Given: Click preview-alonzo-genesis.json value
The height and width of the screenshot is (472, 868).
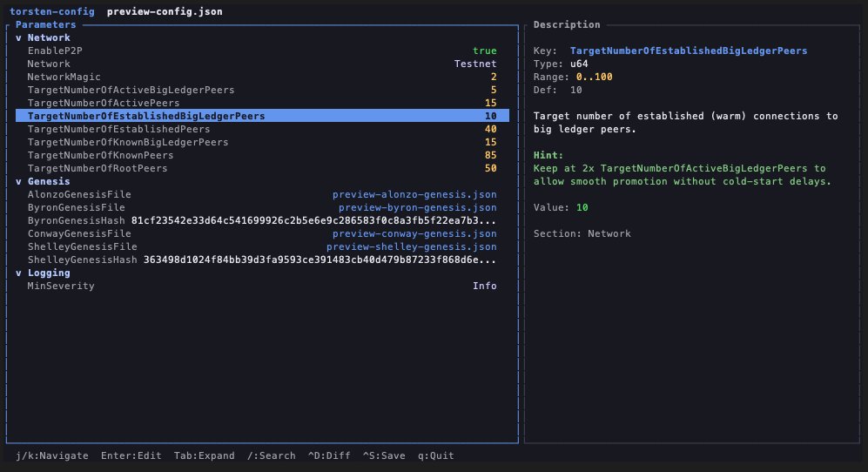Looking at the screenshot, I should click(x=414, y=194).
